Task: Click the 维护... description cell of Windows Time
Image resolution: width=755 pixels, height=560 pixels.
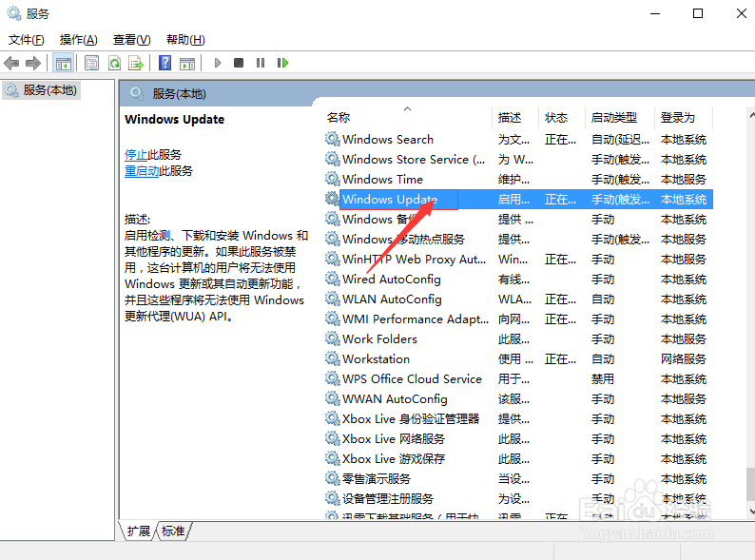Action: coord(513,180)
